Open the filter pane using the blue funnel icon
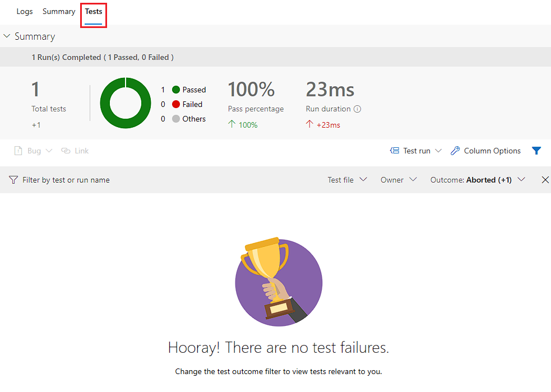 point(536,150)
